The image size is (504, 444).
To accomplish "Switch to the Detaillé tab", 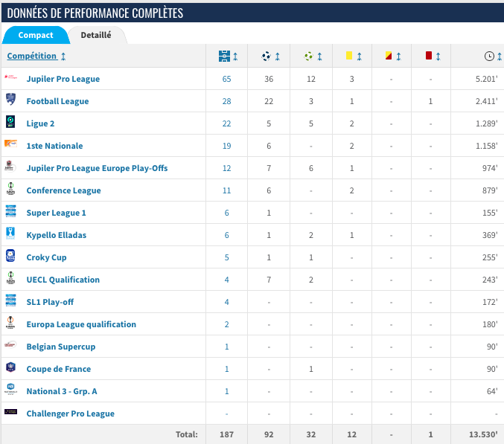I will (x=96, y=35).
